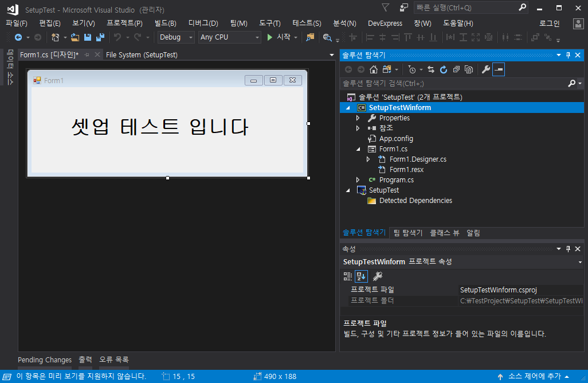This screenshot has width=588, height=383.
Task: Select Detected Dependencies folder
Action: (415, 200)
